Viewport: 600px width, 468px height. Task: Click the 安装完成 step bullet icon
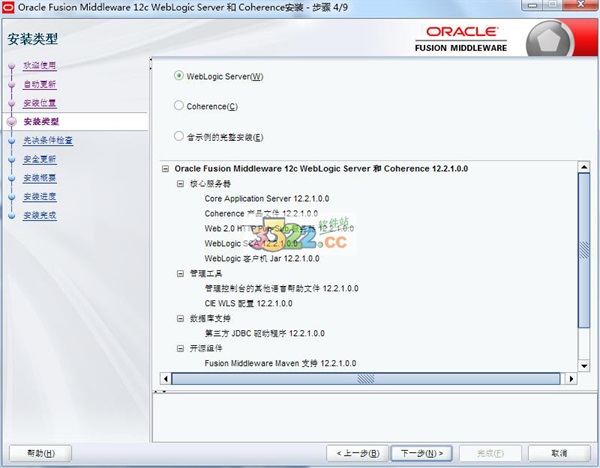(12, 216)
